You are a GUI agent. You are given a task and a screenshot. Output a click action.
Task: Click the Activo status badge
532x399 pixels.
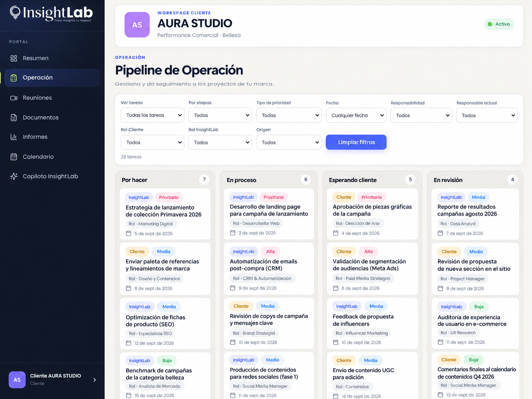499,24
